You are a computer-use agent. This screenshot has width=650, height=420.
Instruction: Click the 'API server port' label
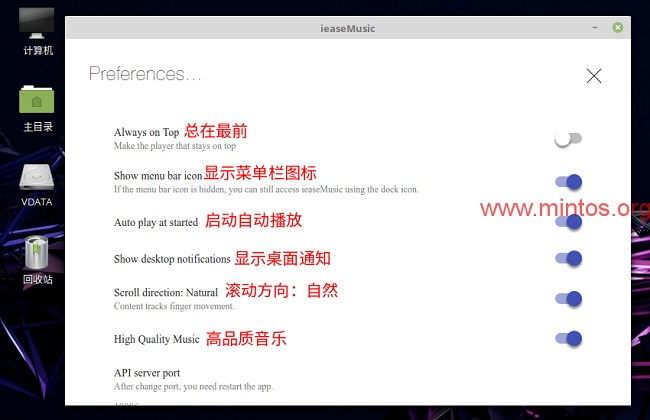(x=147, y=373)
